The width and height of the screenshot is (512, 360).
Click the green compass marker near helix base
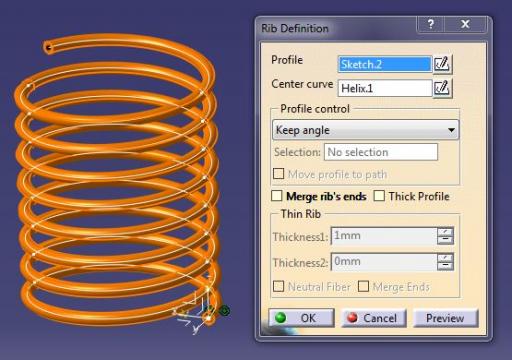coord(225,311)
